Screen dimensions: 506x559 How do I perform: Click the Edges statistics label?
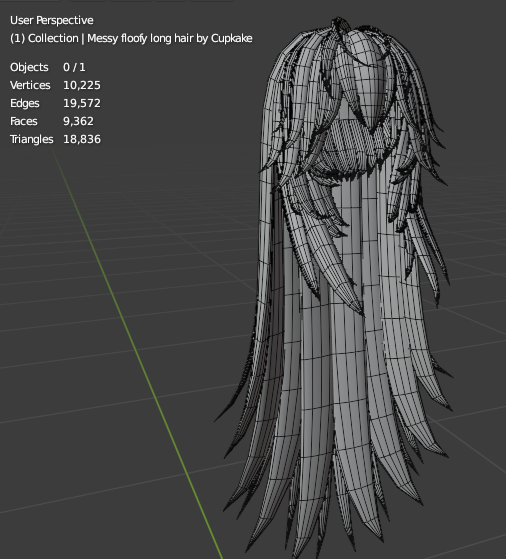point(25,103)
